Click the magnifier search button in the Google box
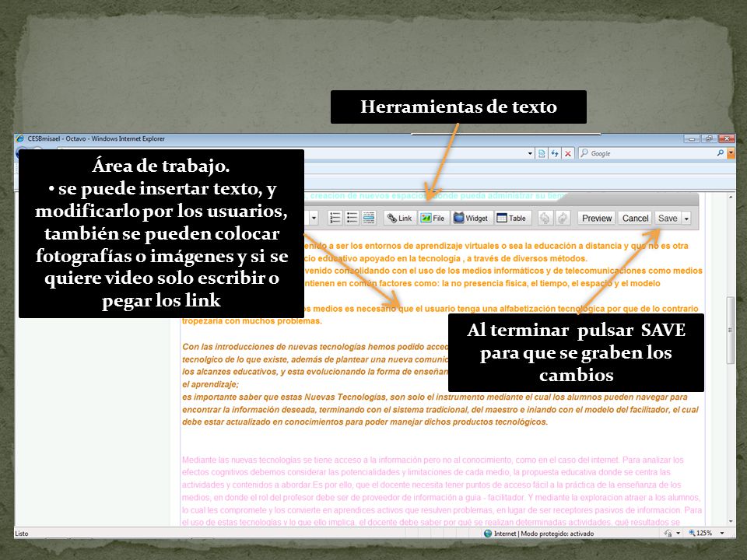The width and height of the screenshot is (747, 560). (x=720, y=153)
